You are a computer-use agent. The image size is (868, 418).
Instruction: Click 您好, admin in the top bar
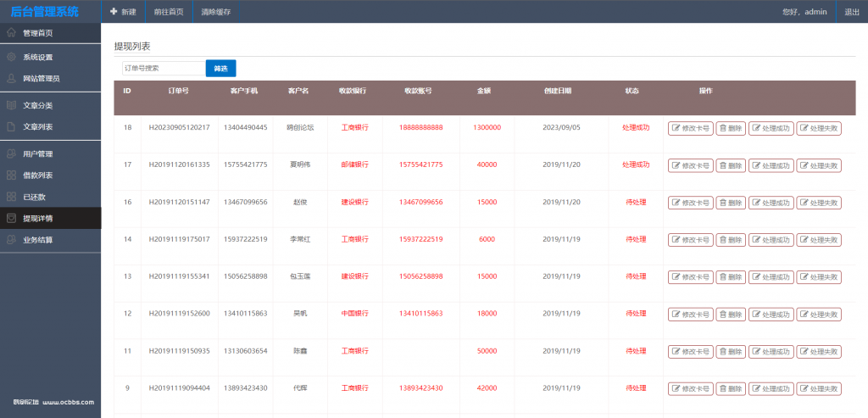(805, 12)
